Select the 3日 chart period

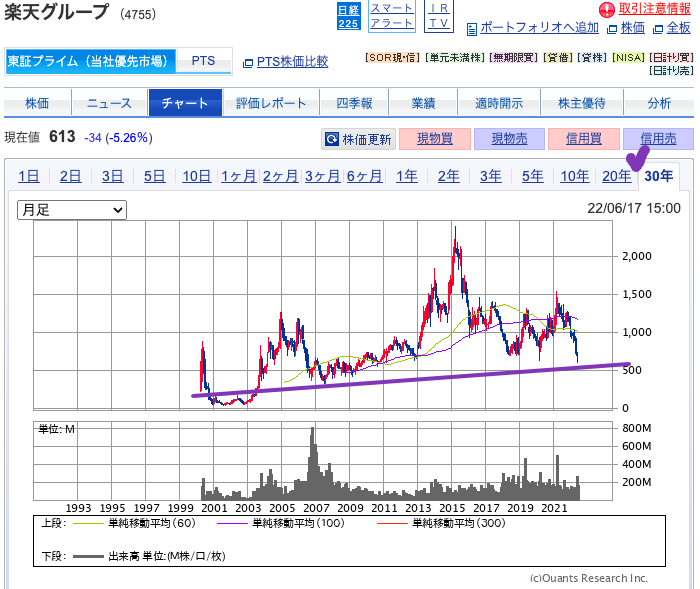point(112,176)
